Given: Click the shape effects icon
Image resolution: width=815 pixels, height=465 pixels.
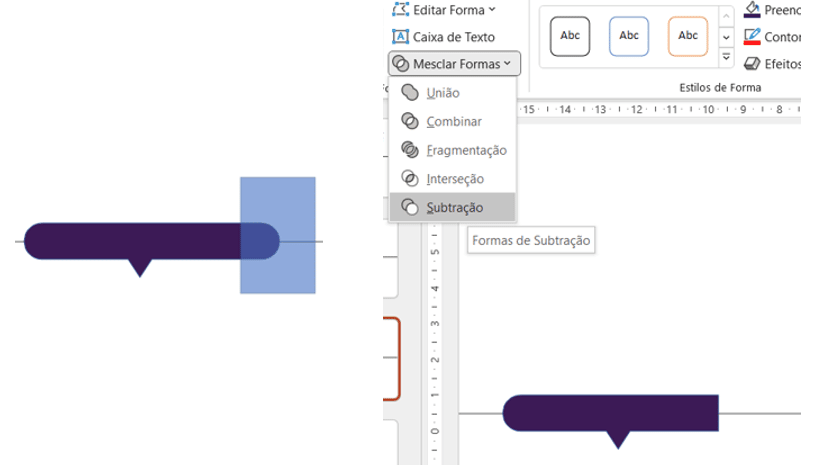Looking at the screenshot, I should 752,64.
